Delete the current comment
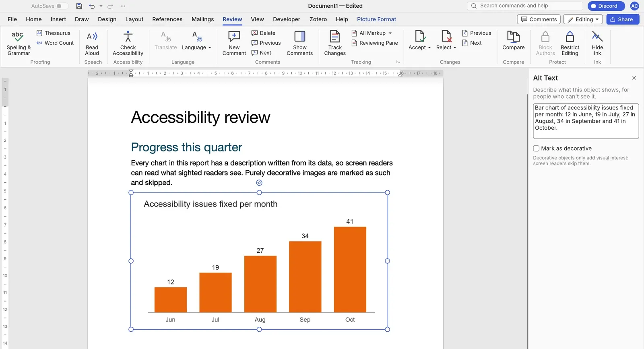Image resolution: width=644 pixels, height=349 pixels. coord(263,33)
